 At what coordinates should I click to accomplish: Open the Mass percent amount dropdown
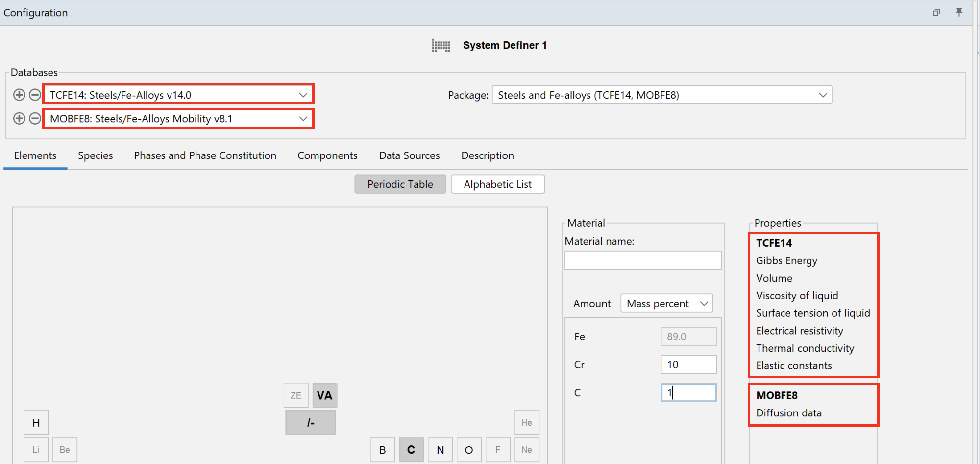click(666, 303)
